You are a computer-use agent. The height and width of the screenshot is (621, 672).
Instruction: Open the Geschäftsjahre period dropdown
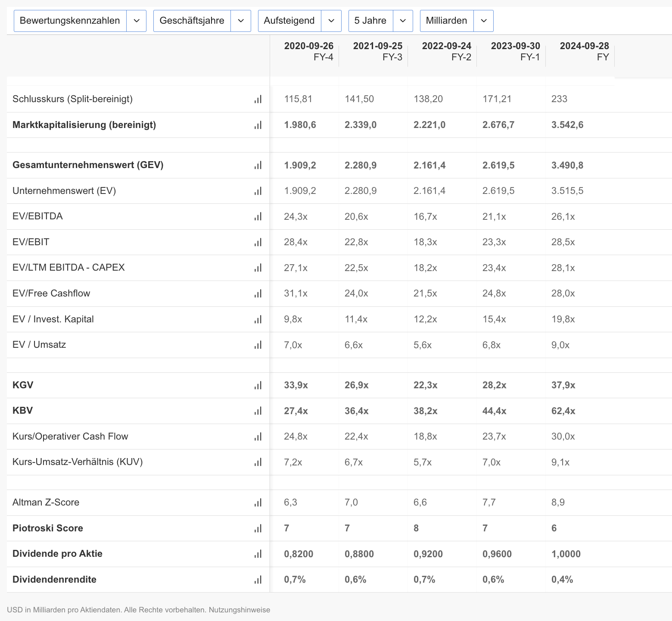[x=202, y=21]
